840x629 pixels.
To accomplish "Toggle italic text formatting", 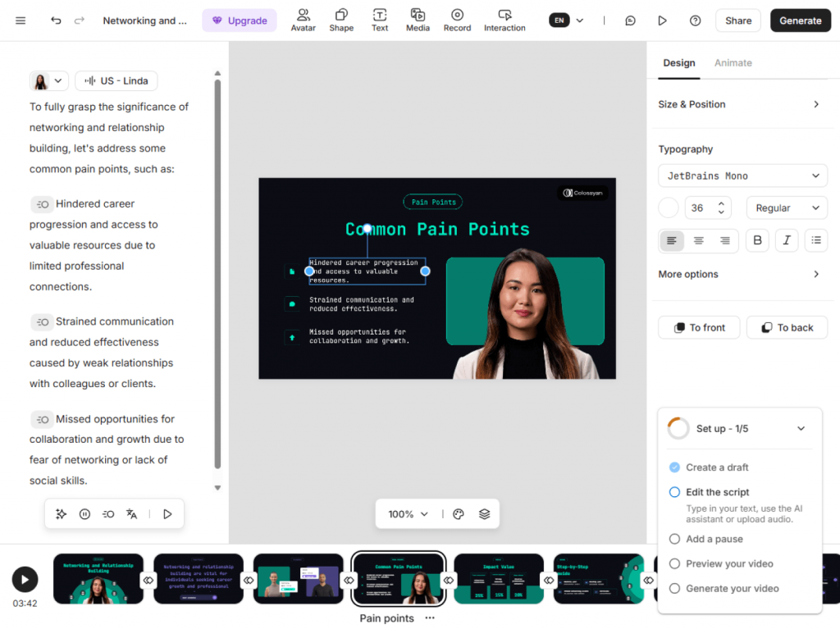I will [x=787, y=240].
